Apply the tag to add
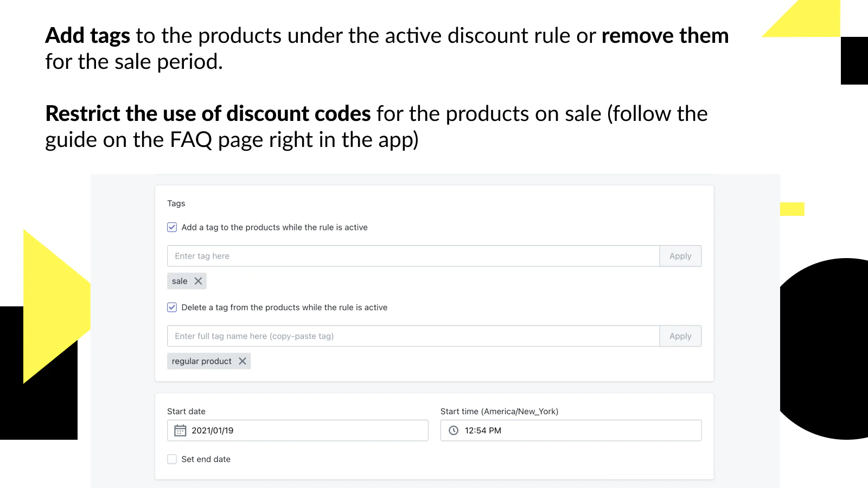Viewport: 868px width, 488px height. point(680,256)
